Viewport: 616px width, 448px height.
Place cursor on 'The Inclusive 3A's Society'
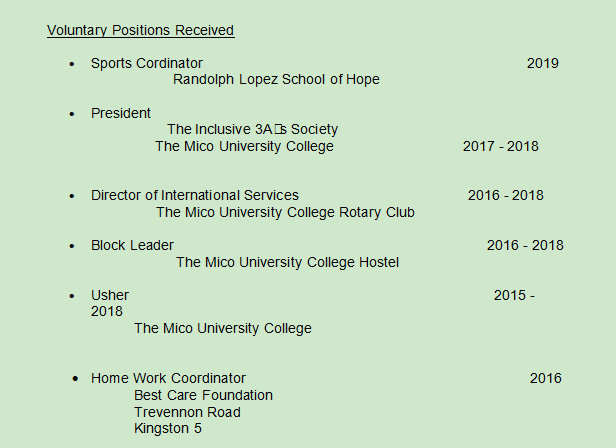click(252, 129)
